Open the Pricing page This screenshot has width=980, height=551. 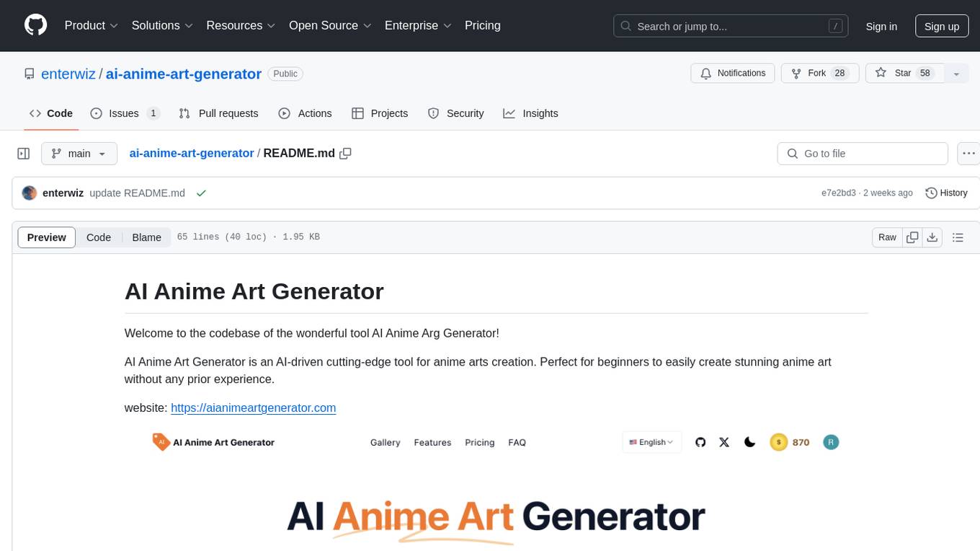tap(483, 25)
